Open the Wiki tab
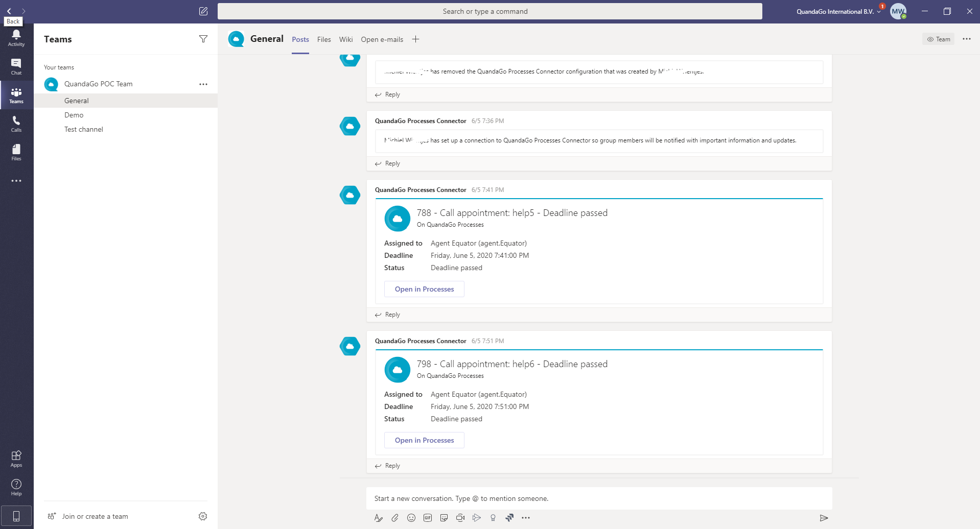 click(x=346, y=39)
